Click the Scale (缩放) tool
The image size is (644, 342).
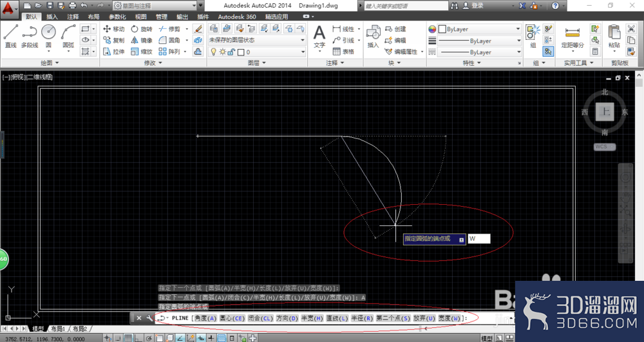pos(141,52)
